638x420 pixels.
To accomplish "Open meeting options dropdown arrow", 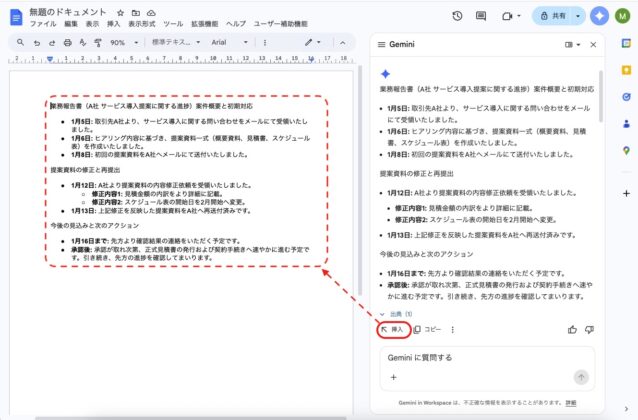I will coord(519,16).
